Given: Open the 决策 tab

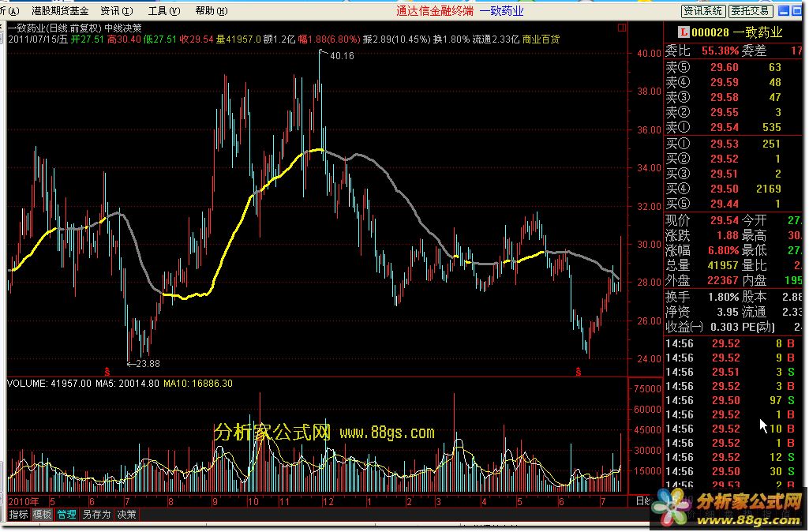Looking at the screenshot, I should [x=126, y=515].
